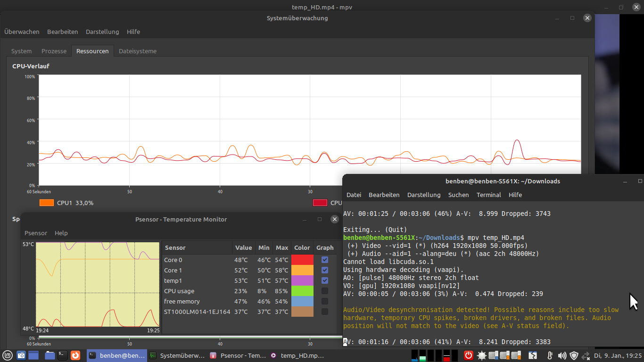The height and width of the screenshot is (362, 644).
Task: Open Hilfe menu in Systemüberwachung
Action: 133,32
